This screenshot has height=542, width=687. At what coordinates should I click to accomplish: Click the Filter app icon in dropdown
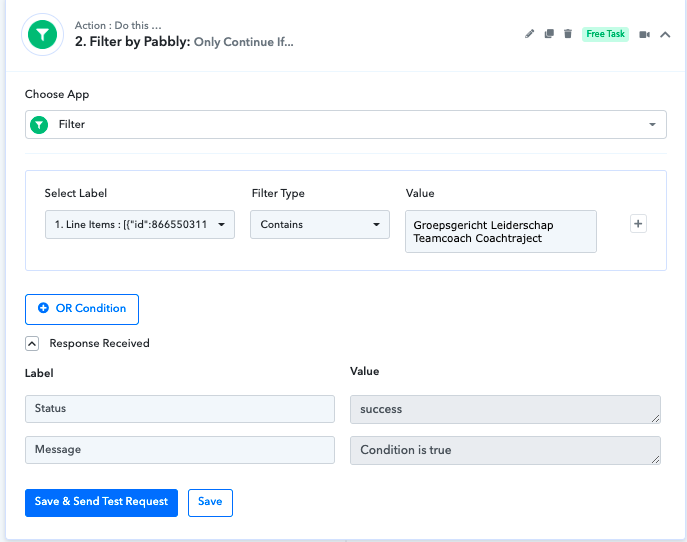tap(39, 125)
